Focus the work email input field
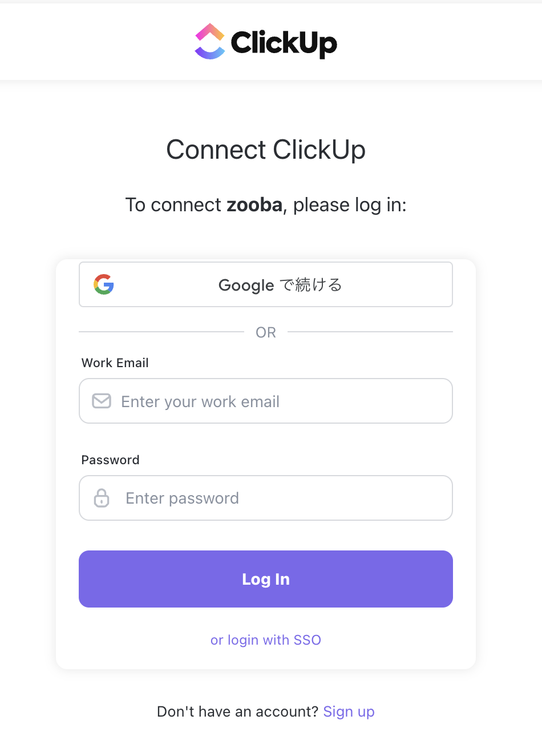 pyautogui.click(x=266, y=401)
